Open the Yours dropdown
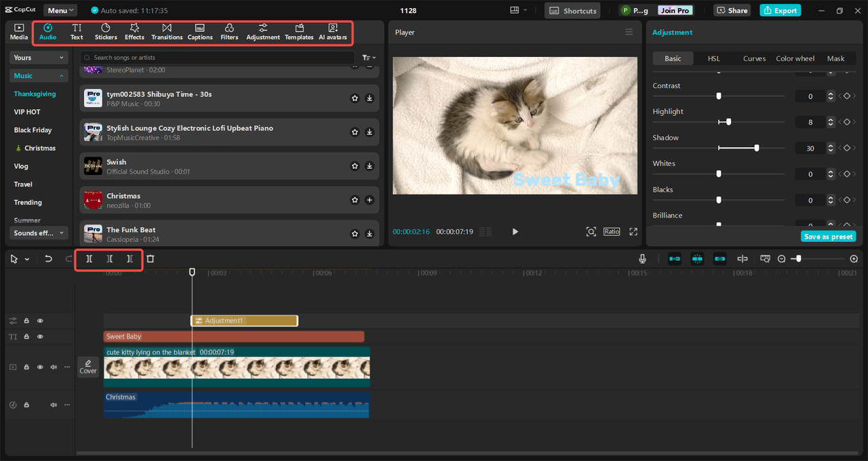 click(39, 58)
